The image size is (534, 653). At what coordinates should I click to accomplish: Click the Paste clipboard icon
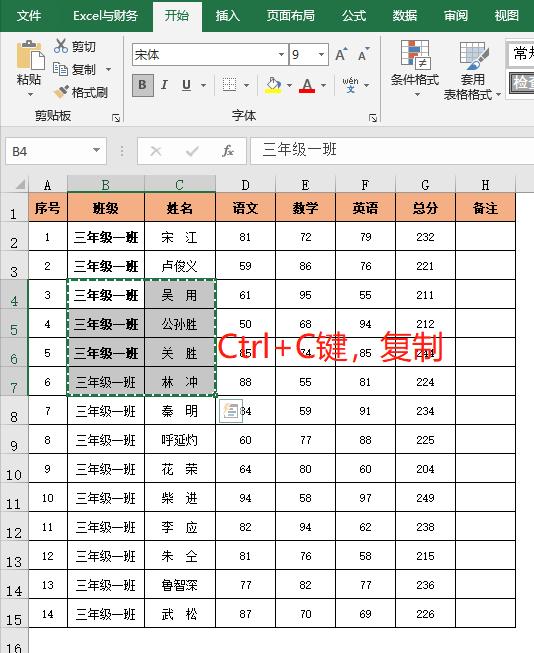[x=30, y=55]
